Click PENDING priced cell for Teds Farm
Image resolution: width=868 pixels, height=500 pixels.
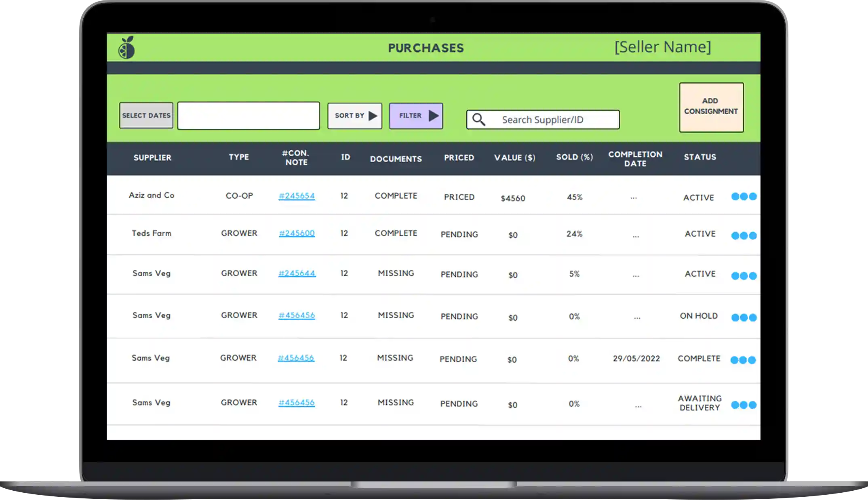(459, 234)
